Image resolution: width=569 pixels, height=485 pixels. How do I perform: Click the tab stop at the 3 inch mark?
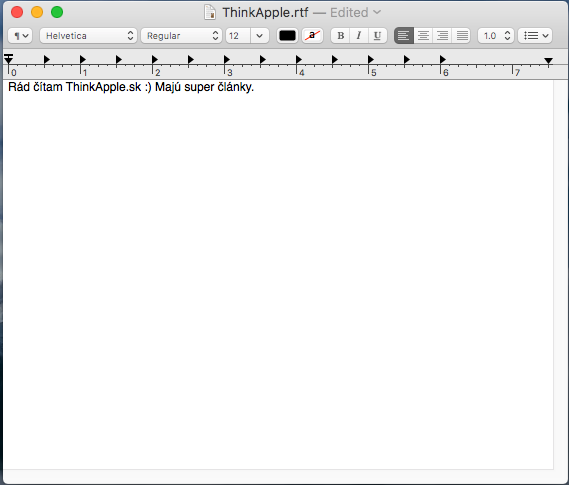(227, 59)
